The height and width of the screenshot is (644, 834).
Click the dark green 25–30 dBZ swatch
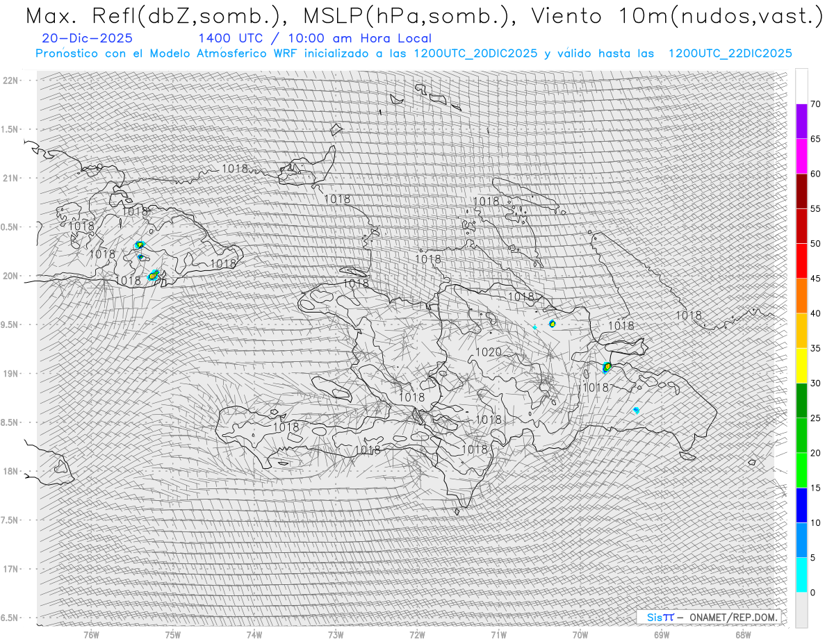click(x=801, y=401)
